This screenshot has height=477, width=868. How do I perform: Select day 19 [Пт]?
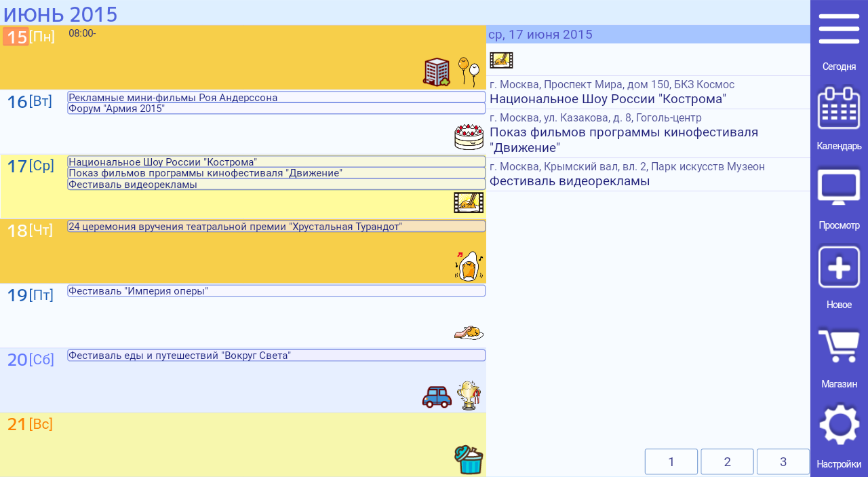pos(30,295)
